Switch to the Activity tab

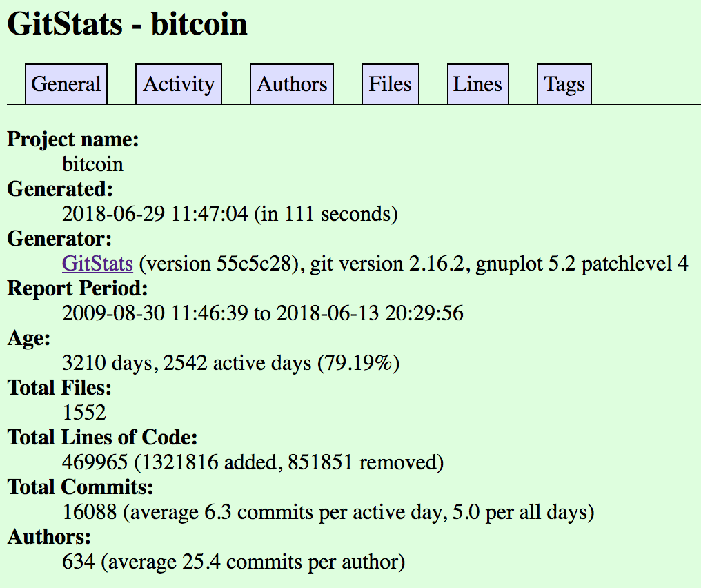click(x=179, y=84)
